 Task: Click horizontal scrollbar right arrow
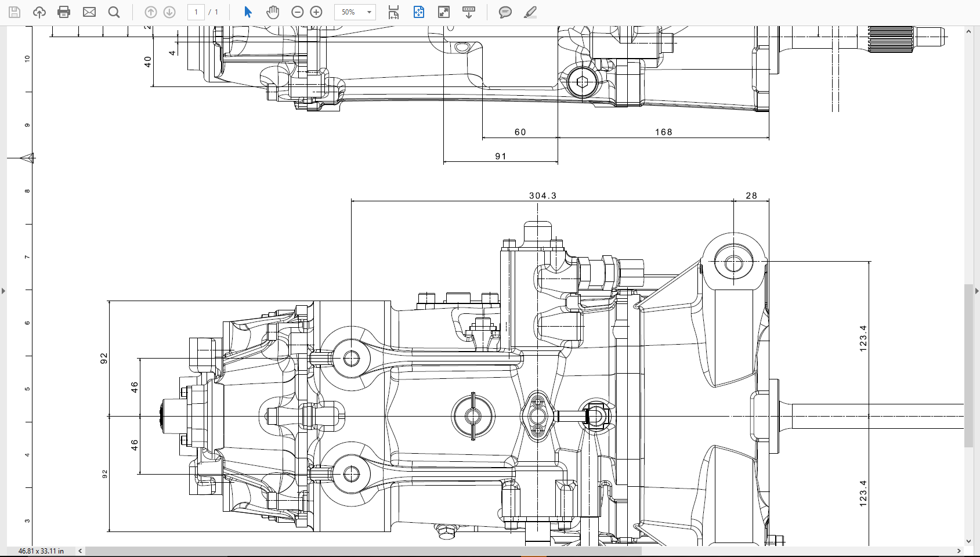959,551
